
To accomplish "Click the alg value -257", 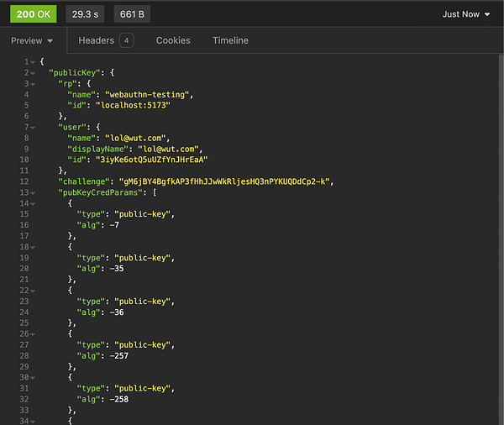I will [x=119, y=355].
